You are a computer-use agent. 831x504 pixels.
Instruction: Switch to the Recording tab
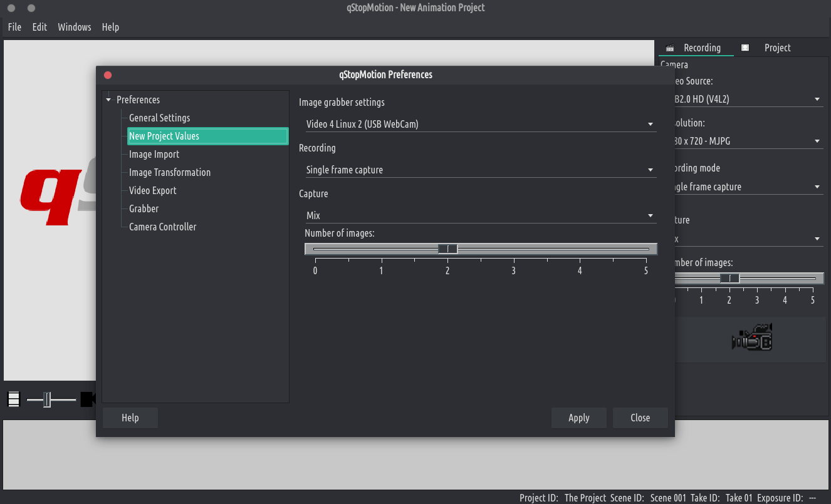[696, 48]
